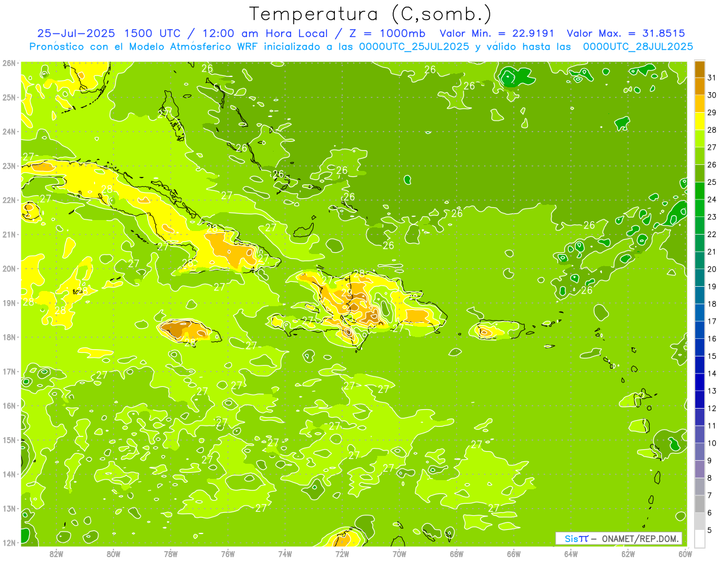Click the longitude axis label "82W"
This screenshot has height=562, width=728.
56,554
